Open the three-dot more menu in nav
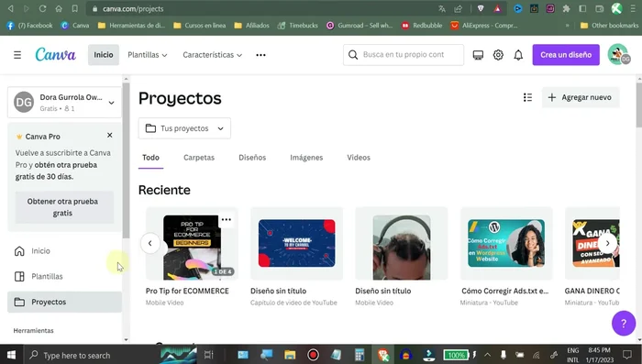The width and height of the screenshot is (642, 364). [260, 55]
